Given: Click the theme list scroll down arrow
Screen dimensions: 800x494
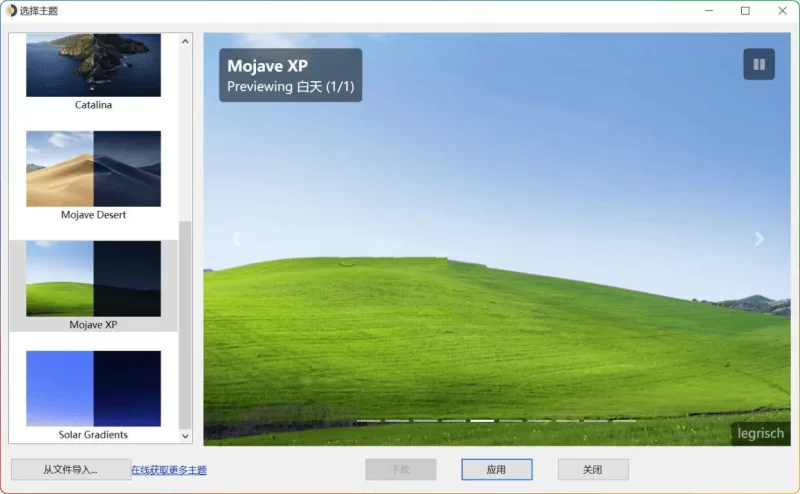Looking at the screenshot, I should pos(185,436).
